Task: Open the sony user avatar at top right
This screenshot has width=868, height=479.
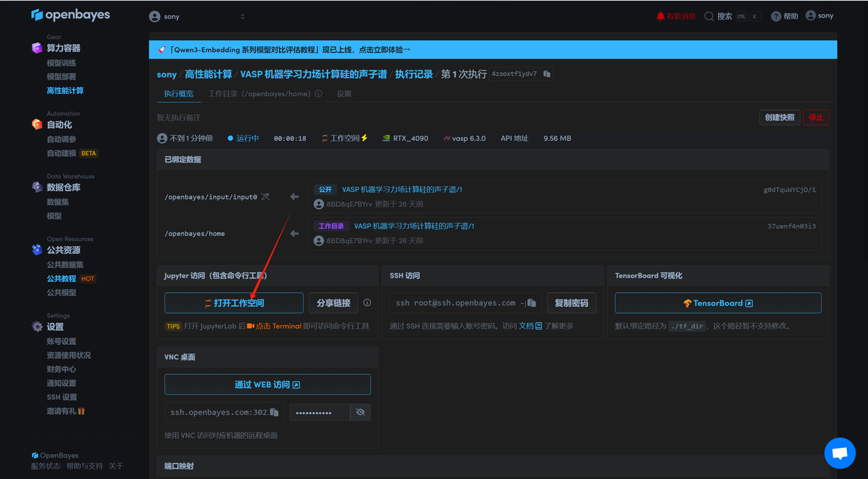Action: point(810,16)
